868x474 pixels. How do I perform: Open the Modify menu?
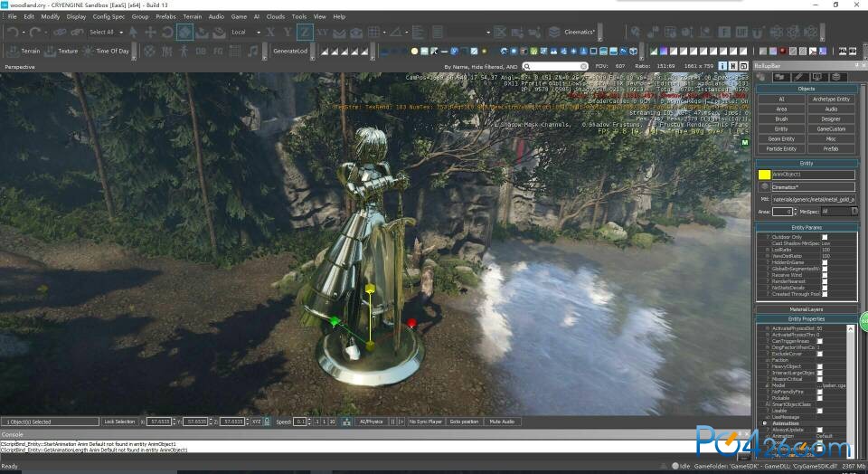coord(50,16)
